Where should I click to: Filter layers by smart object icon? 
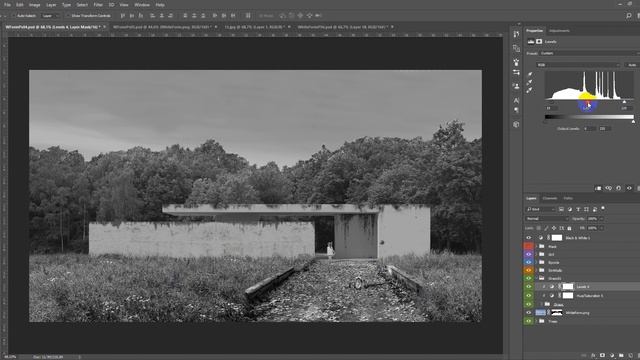(x=595, y=209)
